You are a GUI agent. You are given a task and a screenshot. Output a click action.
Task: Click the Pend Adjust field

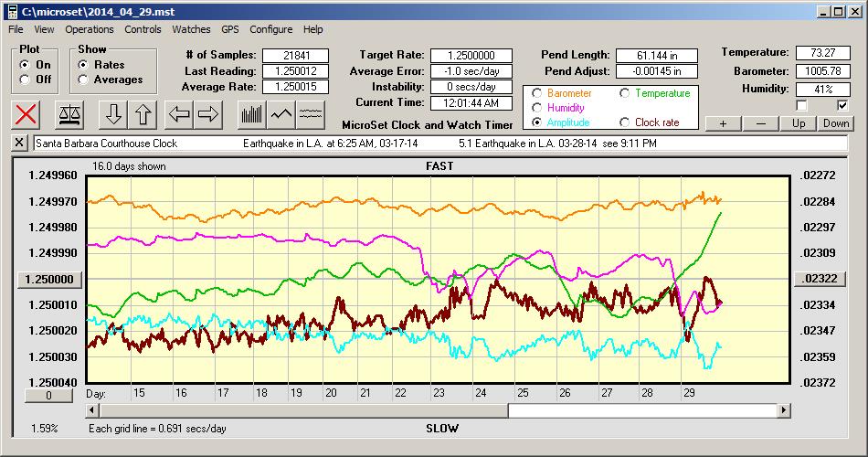(x=657, y=71)
